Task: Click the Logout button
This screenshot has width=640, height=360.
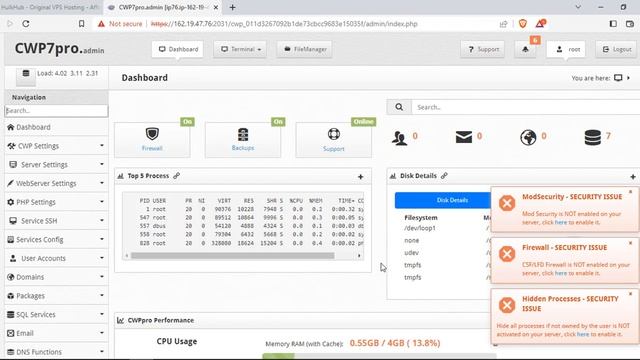Action: click(616, 49)
